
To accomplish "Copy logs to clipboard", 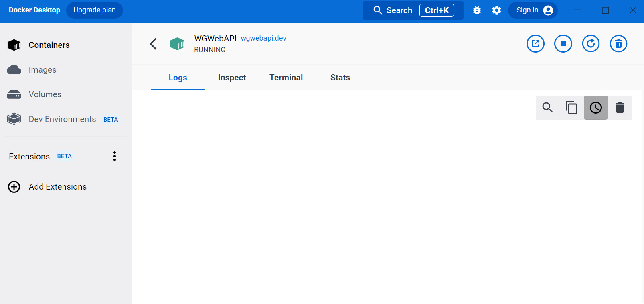I will (572, 108).
